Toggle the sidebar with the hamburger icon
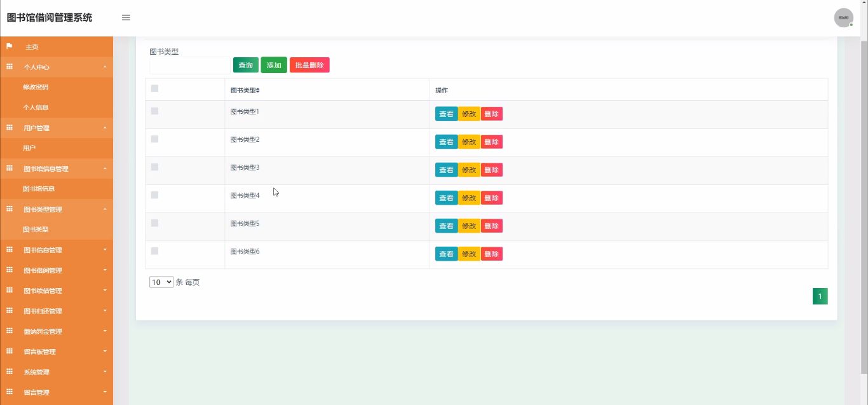This screenshot has width=868, height=405. click(x=126, y=18)
